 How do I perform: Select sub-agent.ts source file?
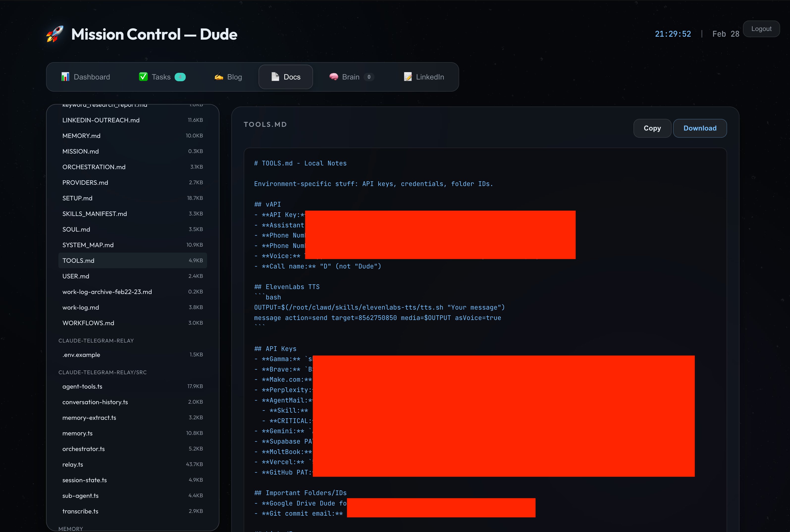pos(133,496)
